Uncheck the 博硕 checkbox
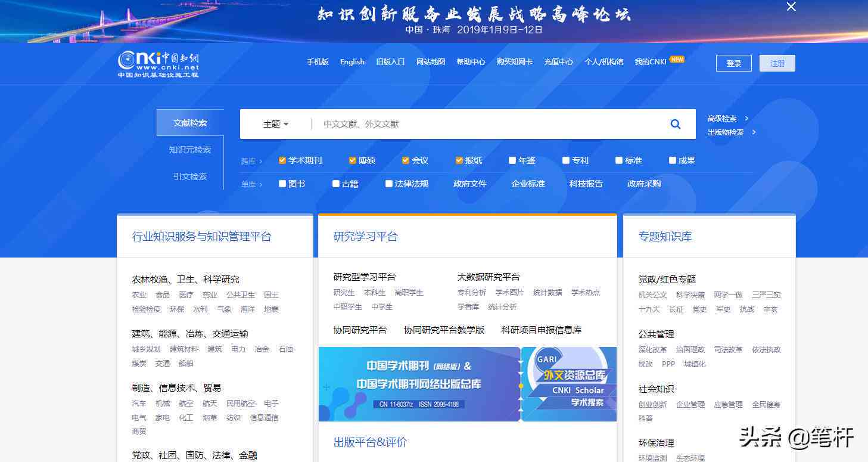This screenshot has height=462, width=868. 353,160
